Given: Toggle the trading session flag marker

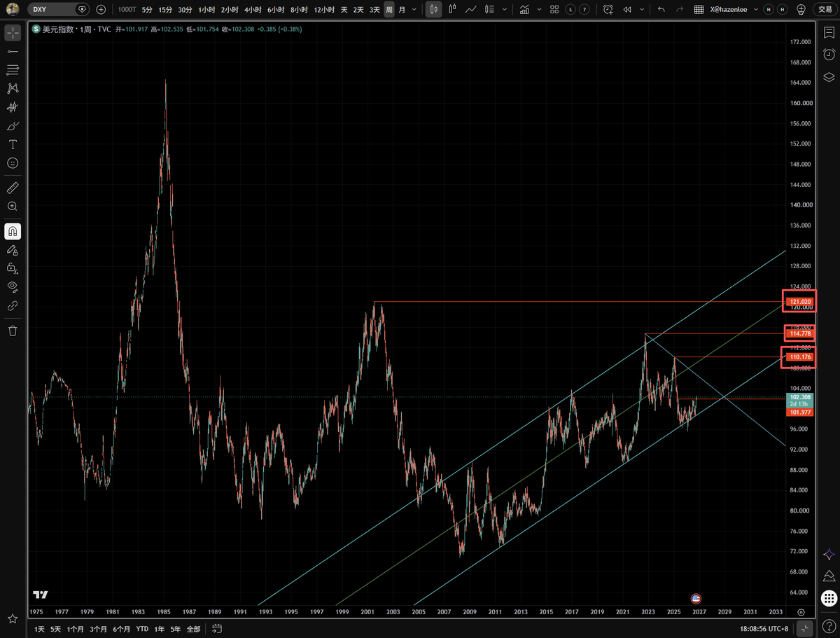Looking at the screenshot, I should (x=696, y=599).
